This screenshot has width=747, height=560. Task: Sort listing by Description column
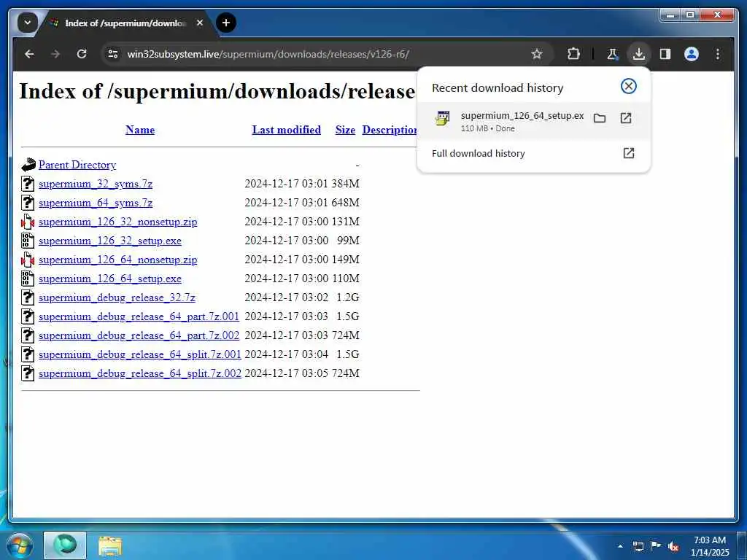(390, 130)
